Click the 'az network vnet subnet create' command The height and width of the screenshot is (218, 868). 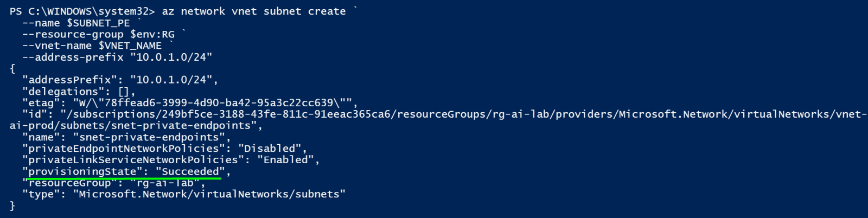pyautogui.click(x=254, y=11)
